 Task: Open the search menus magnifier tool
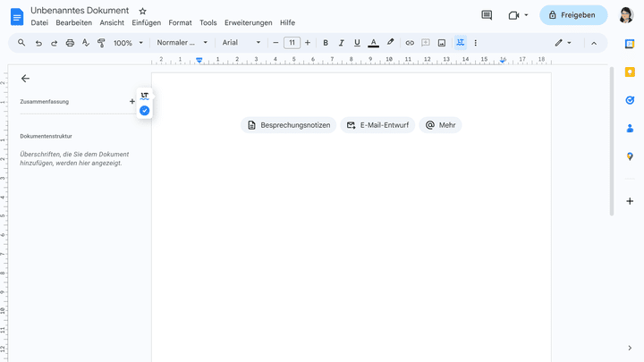pos(21,43)
